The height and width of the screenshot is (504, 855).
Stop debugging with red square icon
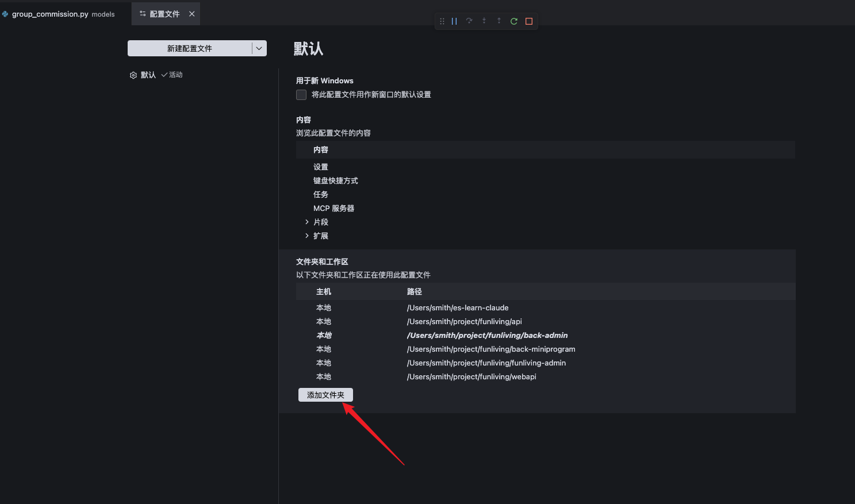point(529,21)
